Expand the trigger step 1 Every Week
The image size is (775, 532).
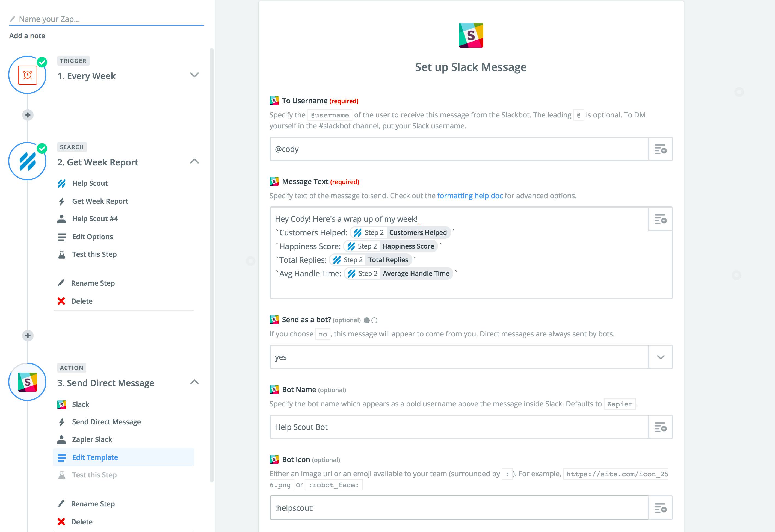pos(194,75)
